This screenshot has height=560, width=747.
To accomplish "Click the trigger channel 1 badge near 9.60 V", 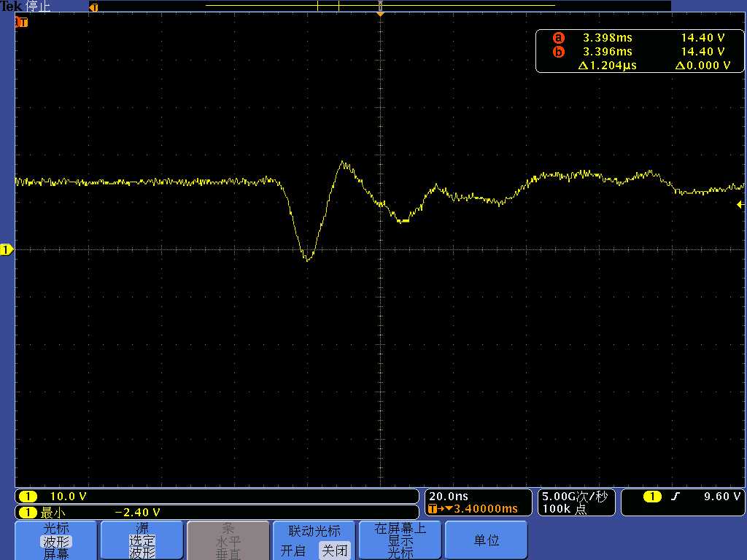I will pos(652,496).
